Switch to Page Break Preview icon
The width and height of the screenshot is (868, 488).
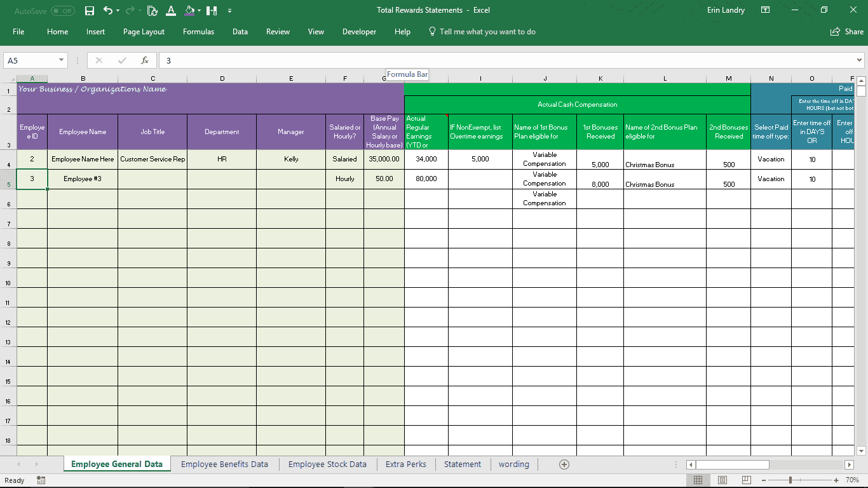tap(747, 480)
